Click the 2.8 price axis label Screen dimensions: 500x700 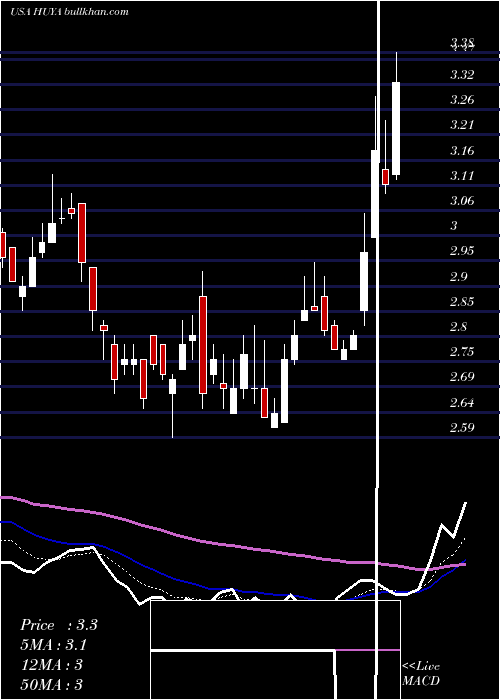click(458, 326)
